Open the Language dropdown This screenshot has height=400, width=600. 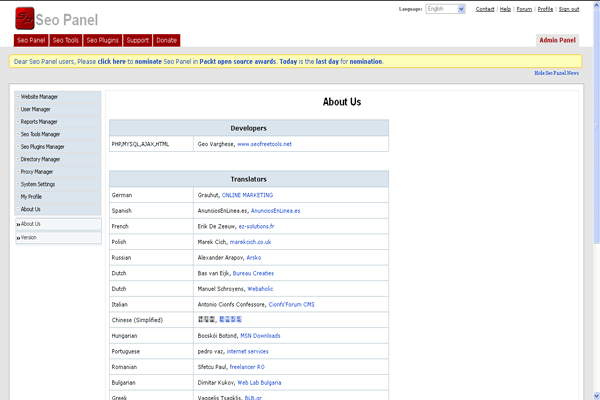(446, 9)
